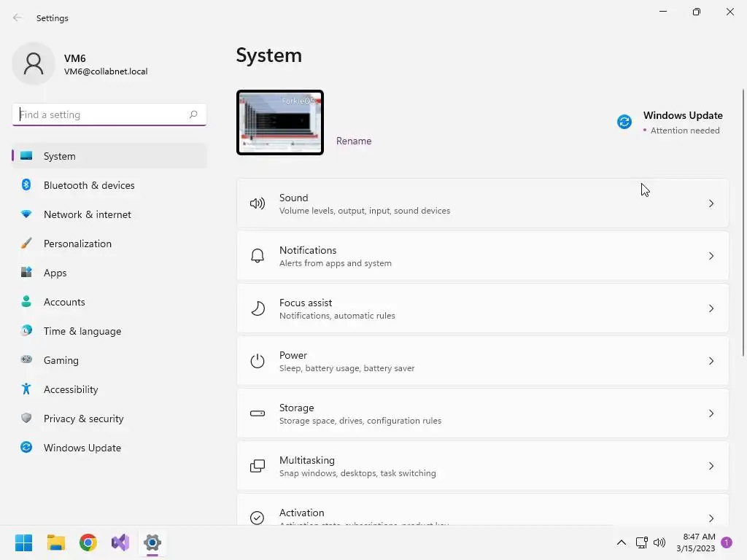Click 'Alerts from apps and system' text
The image size is (747, 560).
click(x=336, y=263)
